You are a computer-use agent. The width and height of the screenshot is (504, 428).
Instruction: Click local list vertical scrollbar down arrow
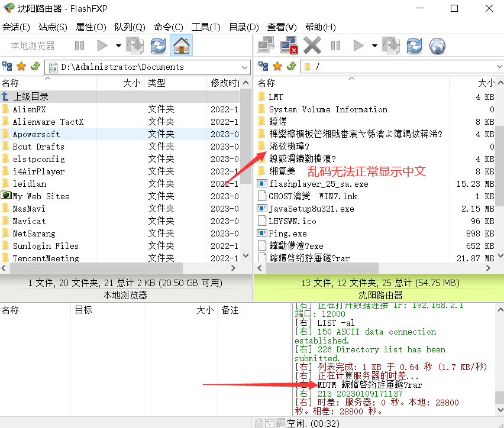(246, 256)
